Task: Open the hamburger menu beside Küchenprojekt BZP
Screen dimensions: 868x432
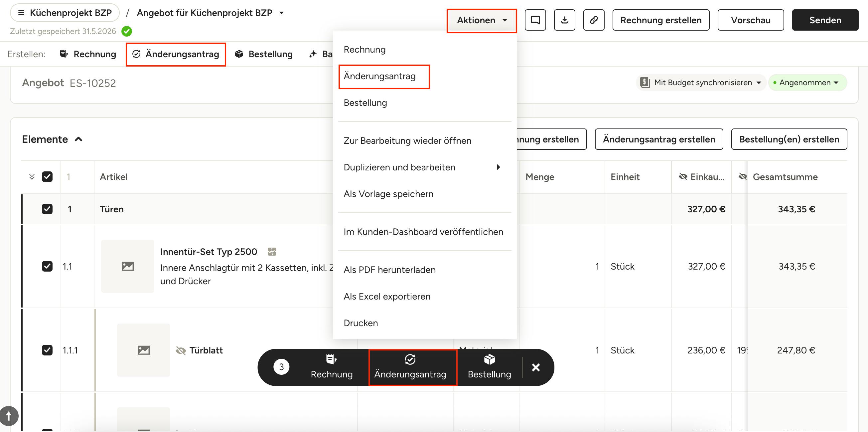Action: pos(21,13)
